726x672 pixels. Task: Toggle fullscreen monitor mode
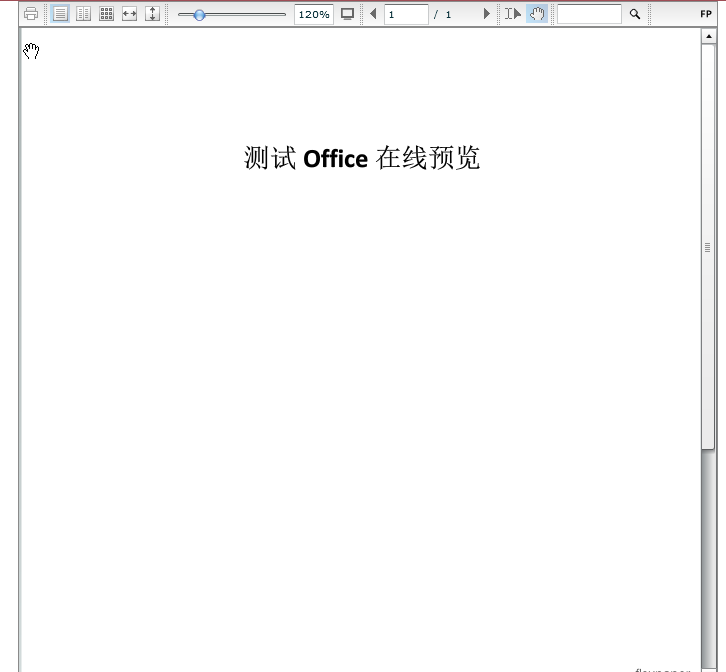(x=347, y=14)
